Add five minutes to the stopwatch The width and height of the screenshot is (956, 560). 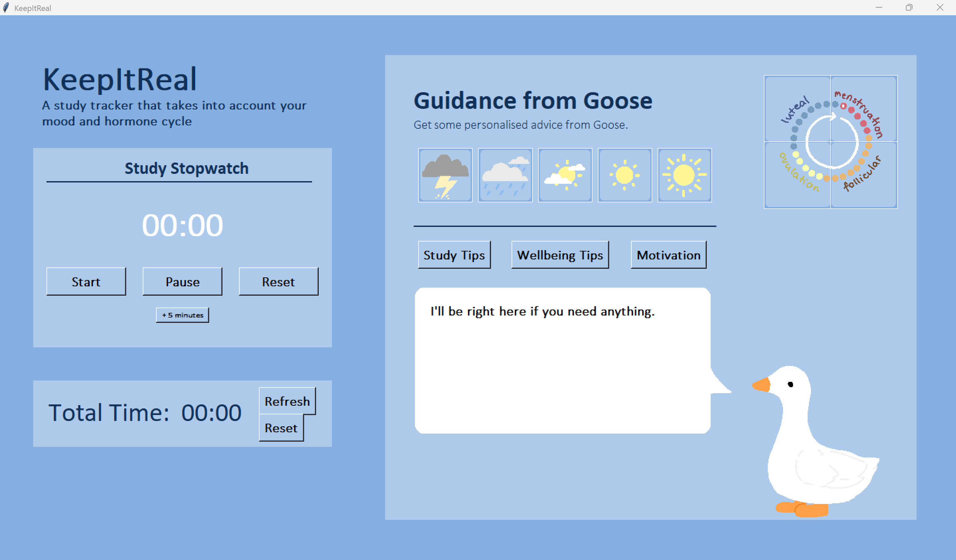coord(182,315)
